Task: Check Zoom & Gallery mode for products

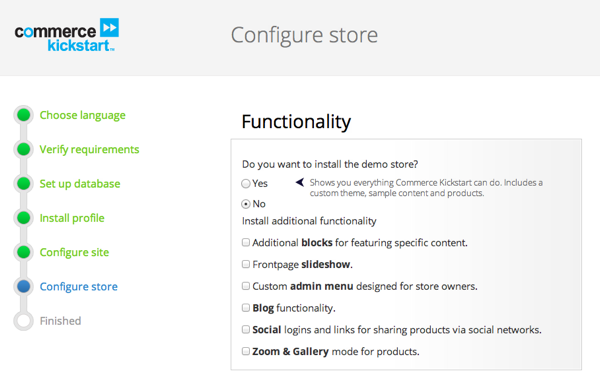Action: [x=246, y=351]
